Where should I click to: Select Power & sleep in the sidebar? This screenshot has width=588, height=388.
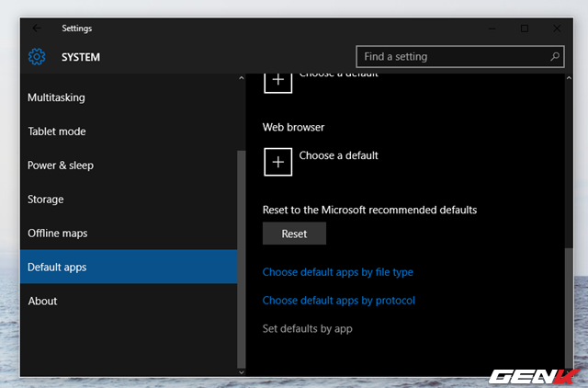(129, 165)
